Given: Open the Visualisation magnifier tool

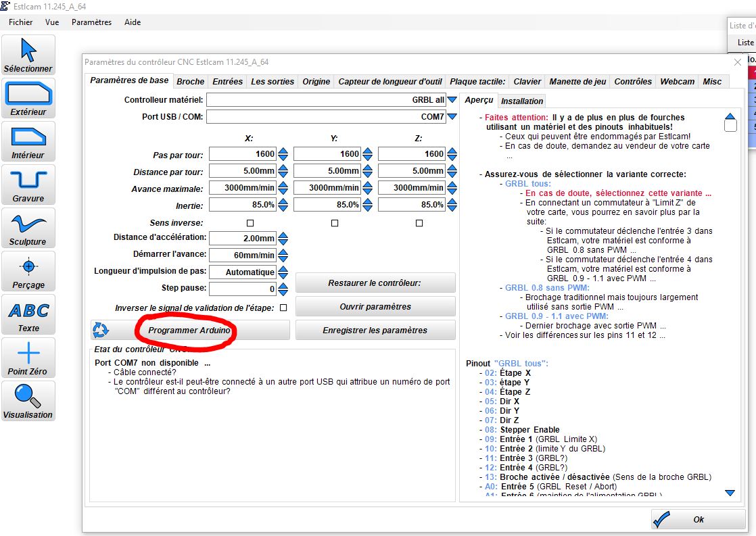Looking at the screenshot, I should 28,401.
